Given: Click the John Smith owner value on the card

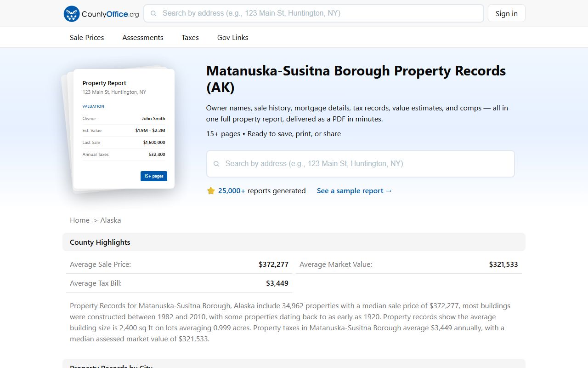Looking at the screenshot, I should click(153, 118).
